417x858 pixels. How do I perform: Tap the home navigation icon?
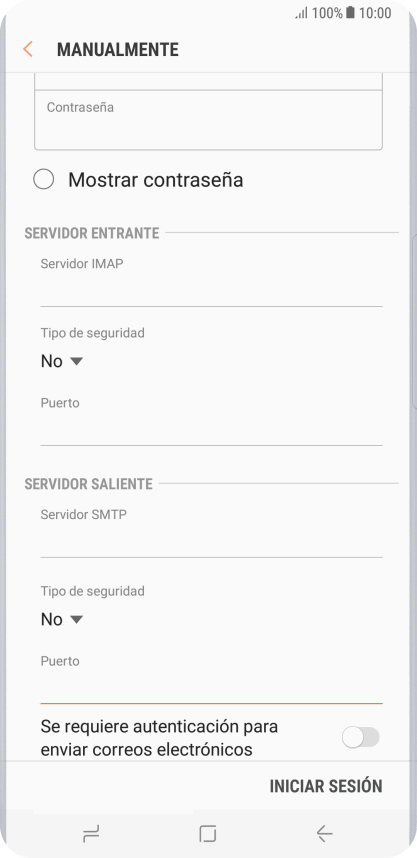click(x=208, y=833)
